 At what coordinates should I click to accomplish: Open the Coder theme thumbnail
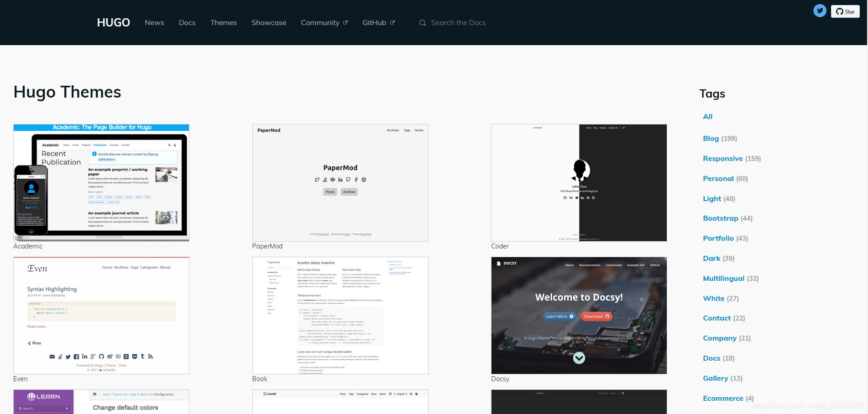[x=579, y=182]
